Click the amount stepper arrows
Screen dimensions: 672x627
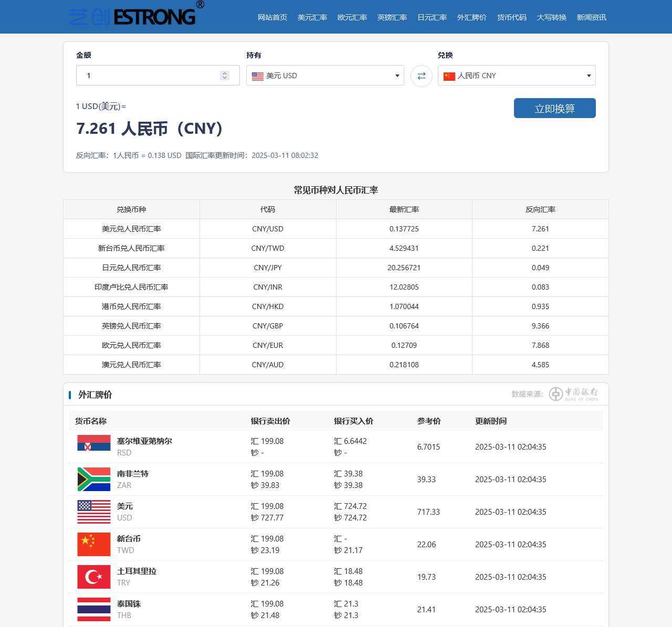(225, 76)
